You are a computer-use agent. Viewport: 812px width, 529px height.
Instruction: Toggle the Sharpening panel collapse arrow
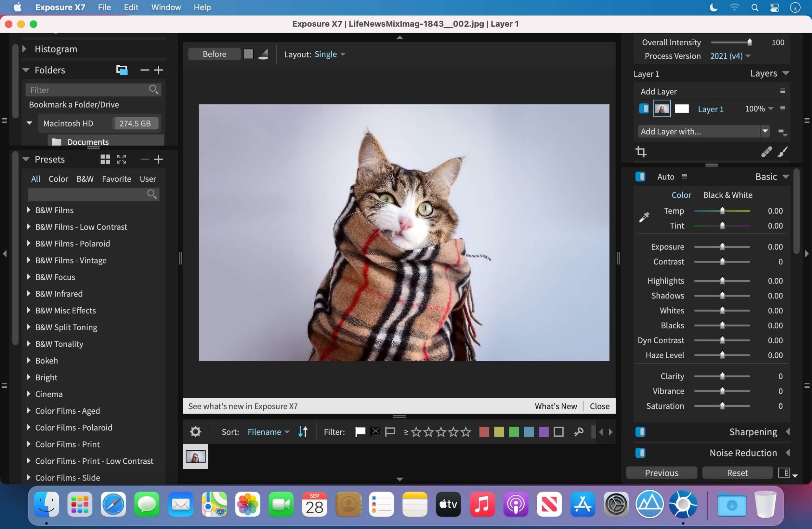[x=788, y=431]
